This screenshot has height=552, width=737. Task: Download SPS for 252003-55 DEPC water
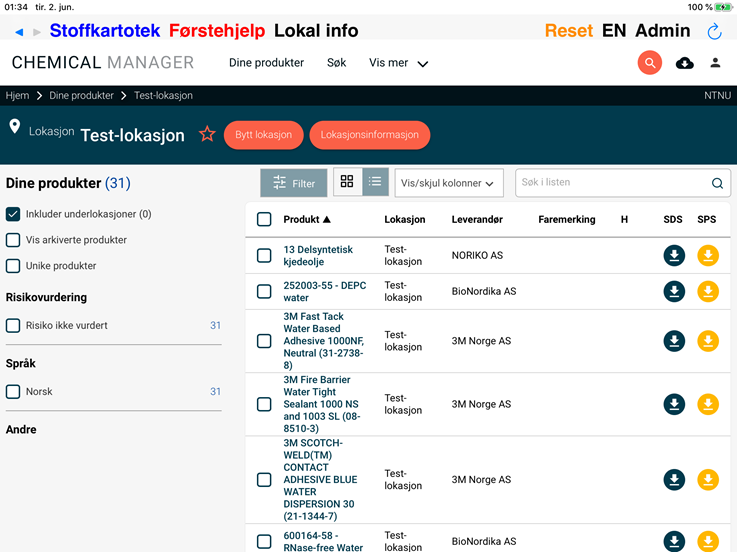[707, 292]
